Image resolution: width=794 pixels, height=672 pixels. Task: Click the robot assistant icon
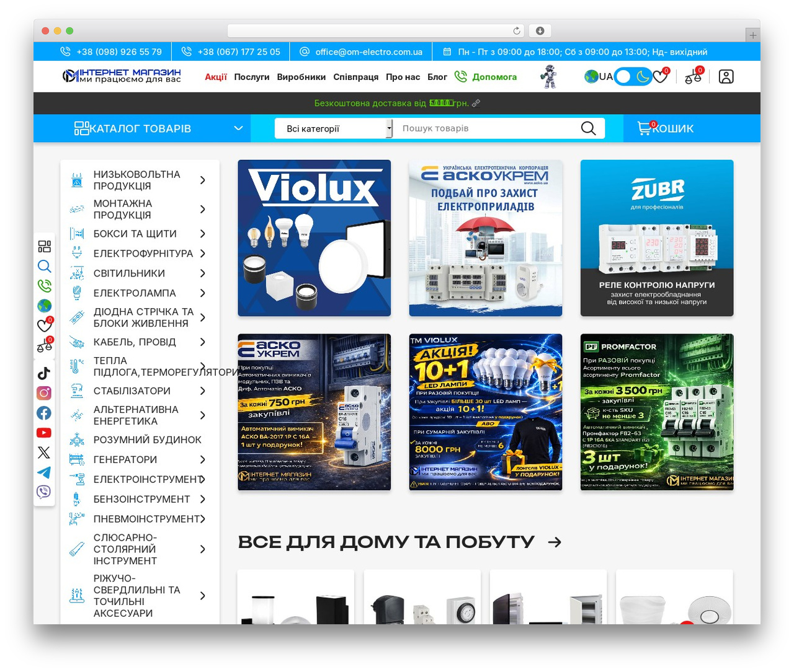coord(548,76)
